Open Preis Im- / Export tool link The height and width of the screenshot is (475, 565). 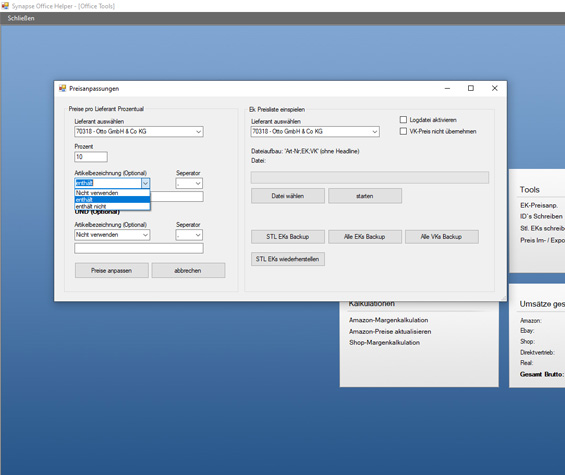[x=542, y=240]
